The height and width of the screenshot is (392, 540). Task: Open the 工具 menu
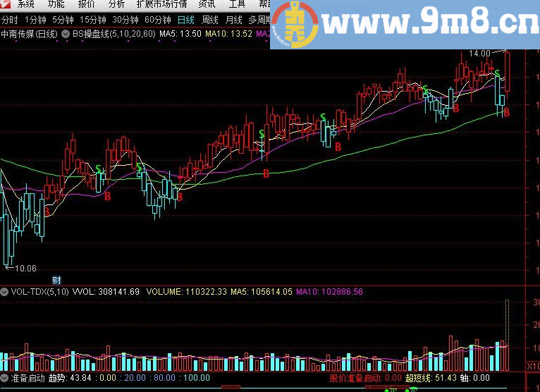click(237, 4)
